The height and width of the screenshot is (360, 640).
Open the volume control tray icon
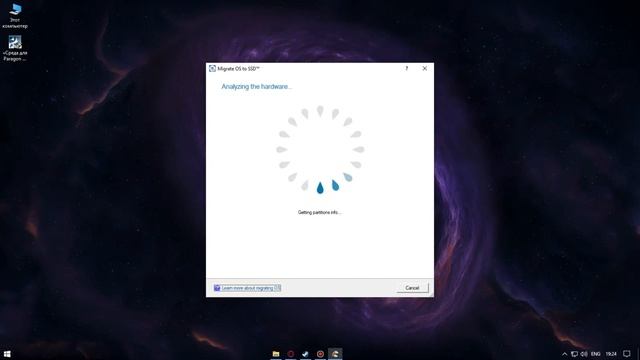[x=584, y=354]
